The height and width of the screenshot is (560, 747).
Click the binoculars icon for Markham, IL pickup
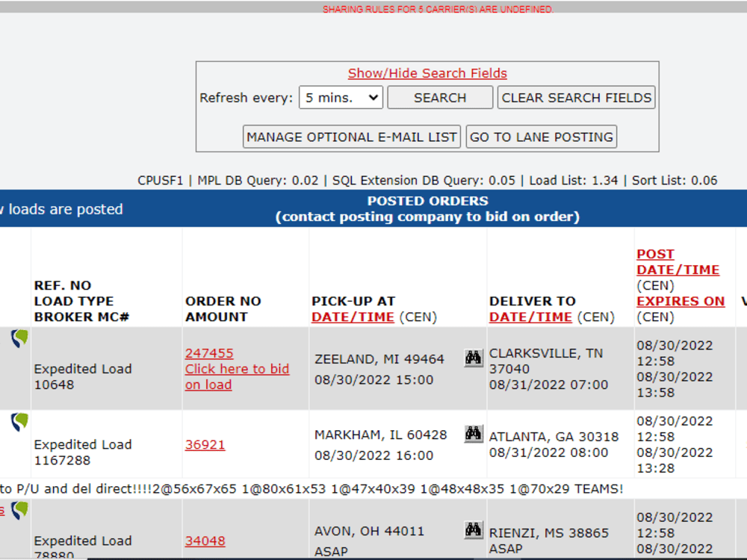(473, 434)
